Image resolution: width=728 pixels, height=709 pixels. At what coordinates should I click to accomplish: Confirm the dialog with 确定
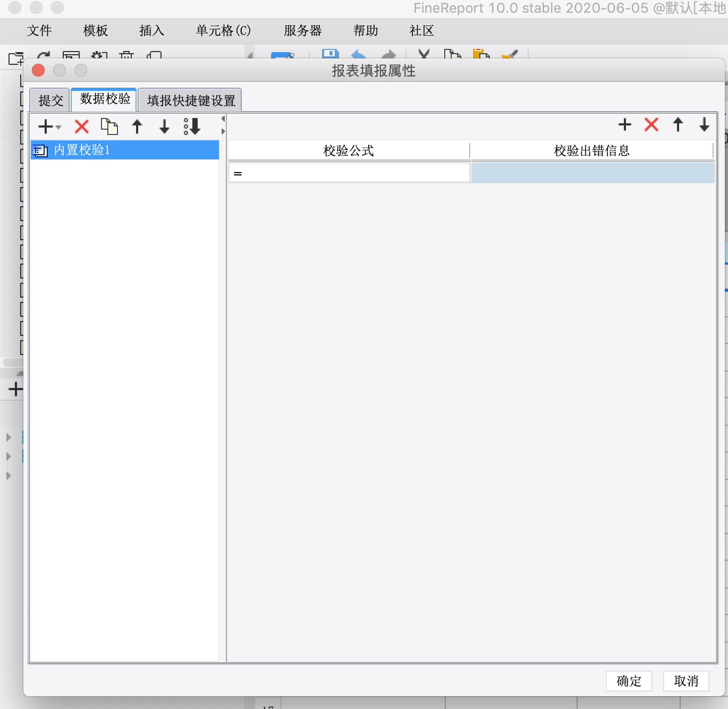[629, 681]
